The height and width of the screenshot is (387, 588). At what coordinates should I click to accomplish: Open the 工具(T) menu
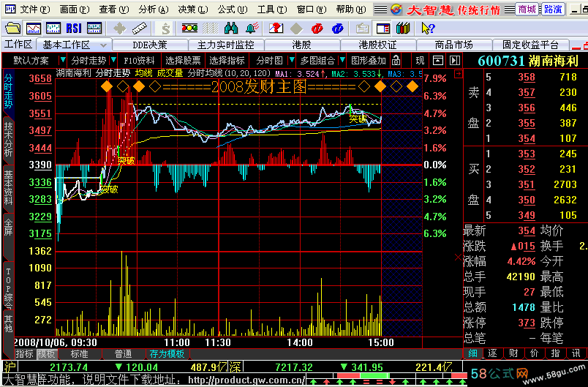(x=272, y=10)
